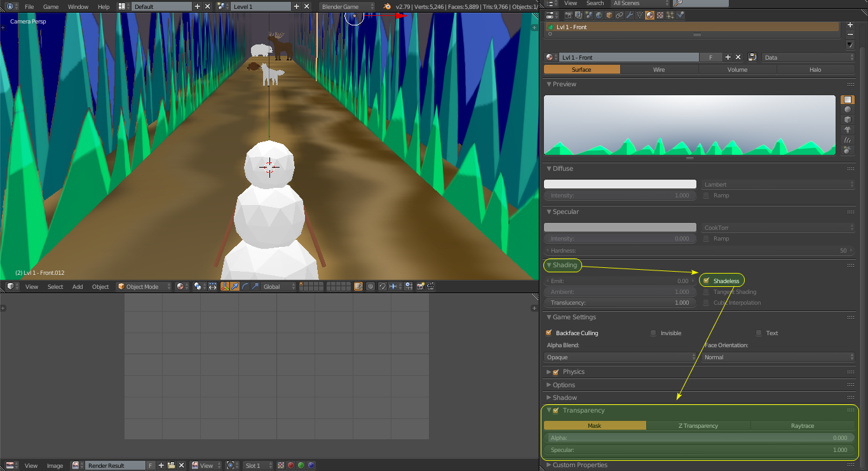This screenshot has height=471, width=868.
Task: Select the hair strands preview type icon
Action: (848, 140)
